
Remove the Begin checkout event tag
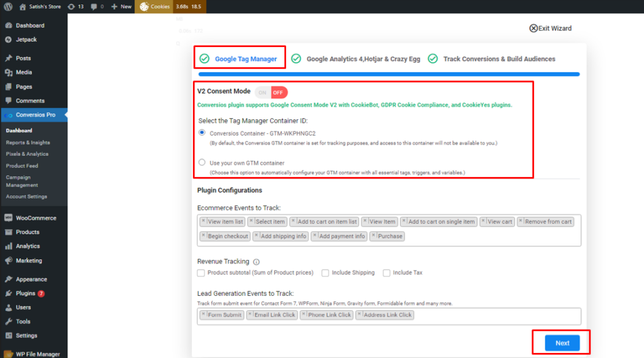point(203,236)
